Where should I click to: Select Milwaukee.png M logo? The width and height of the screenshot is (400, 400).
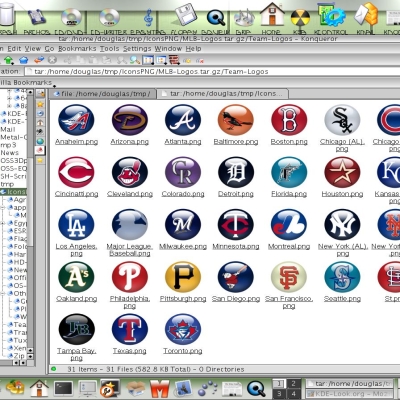click(x=183, y=225)
